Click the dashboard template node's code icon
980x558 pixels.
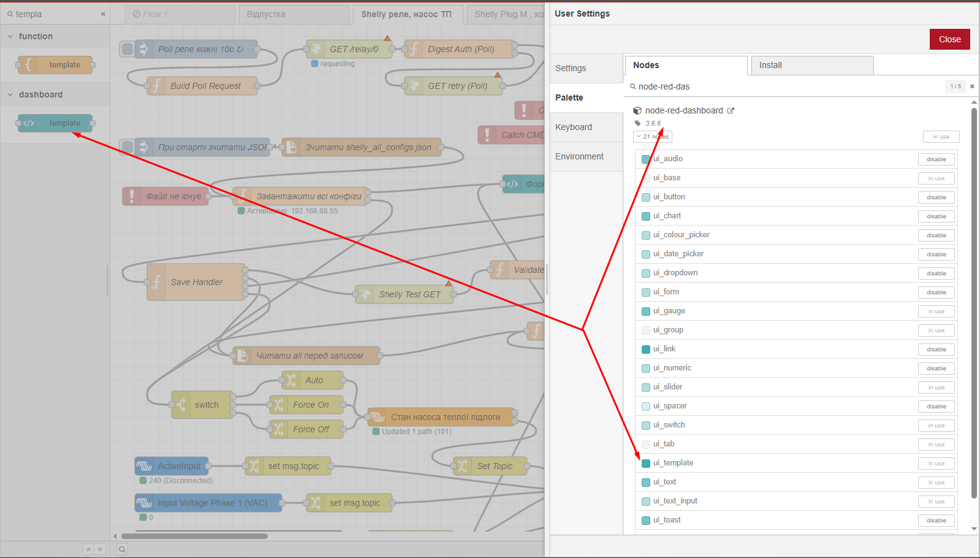pos(29,123)
